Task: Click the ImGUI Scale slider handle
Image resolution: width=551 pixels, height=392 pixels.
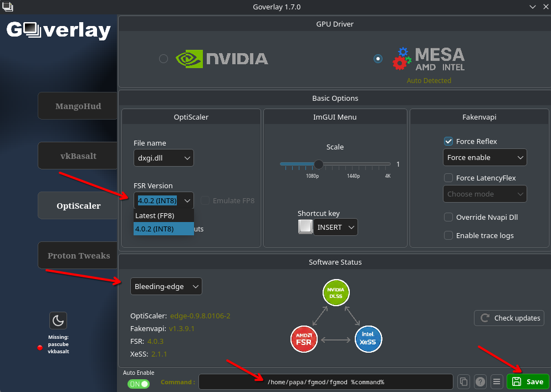Action: point(319,164)
